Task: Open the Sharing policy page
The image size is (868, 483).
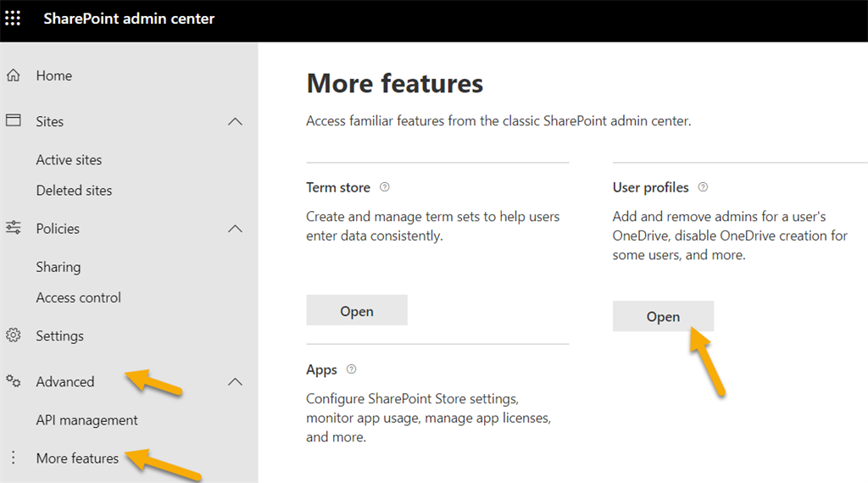Action: click(x=58, y=267)
